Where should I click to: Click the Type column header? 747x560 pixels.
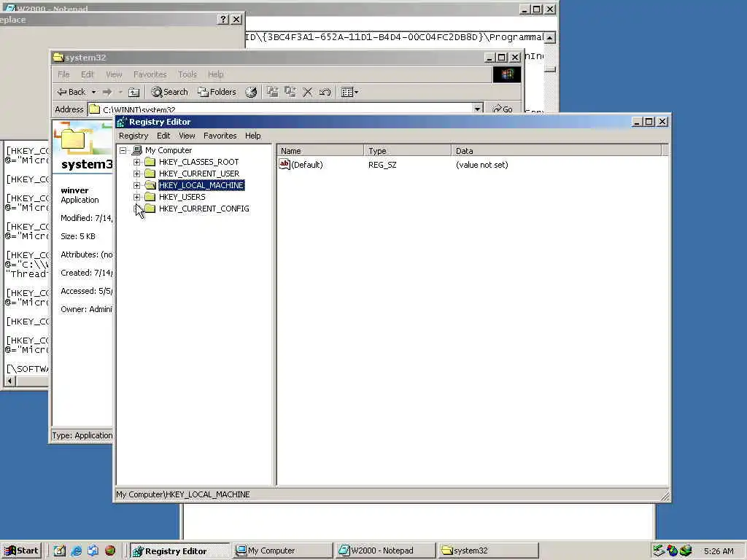[407, 151]
